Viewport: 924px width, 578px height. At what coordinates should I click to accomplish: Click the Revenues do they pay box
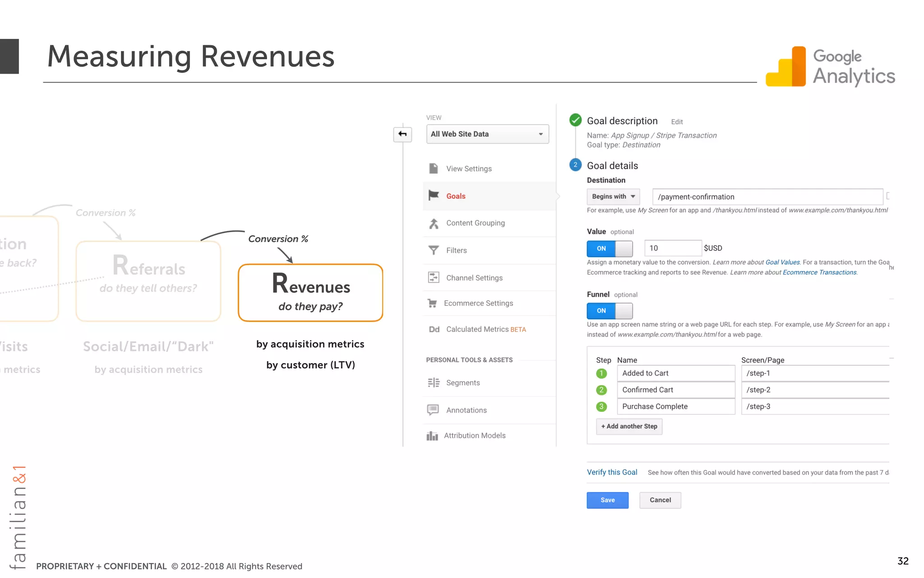tap(310, 293)
